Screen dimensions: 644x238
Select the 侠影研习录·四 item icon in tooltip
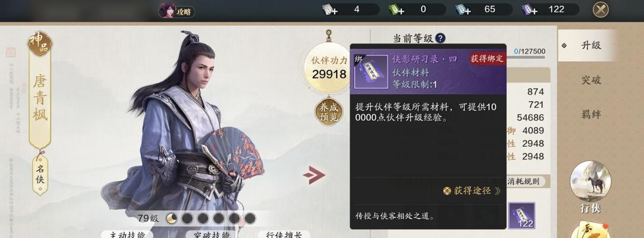click(x=371, y=71)
